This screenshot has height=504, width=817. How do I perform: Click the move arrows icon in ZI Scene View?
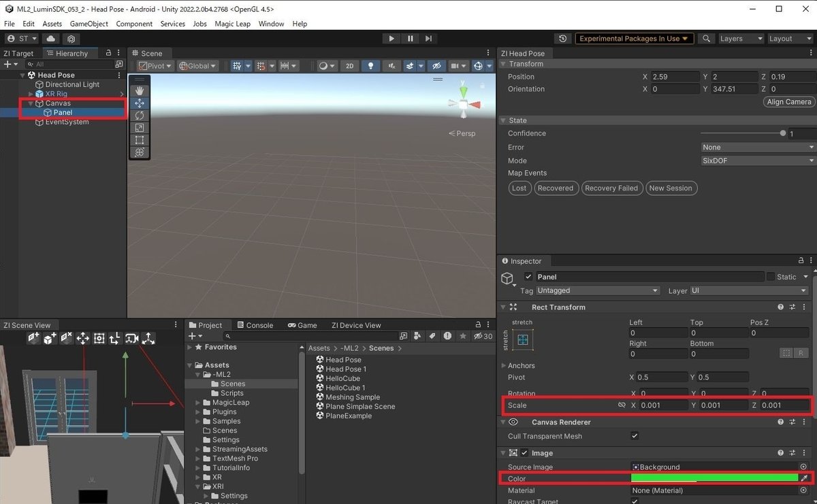tap(83, 338)
